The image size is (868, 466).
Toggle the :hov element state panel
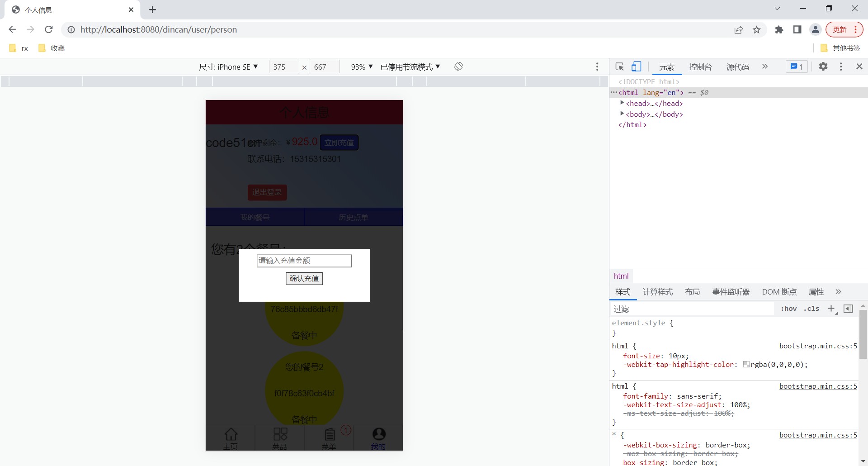click(x=788, y=309)
